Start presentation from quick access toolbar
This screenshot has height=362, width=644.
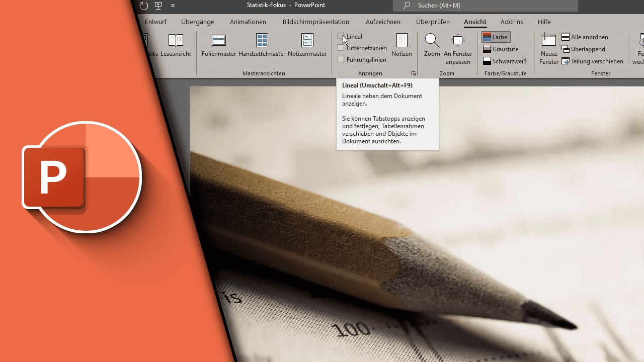158,6
